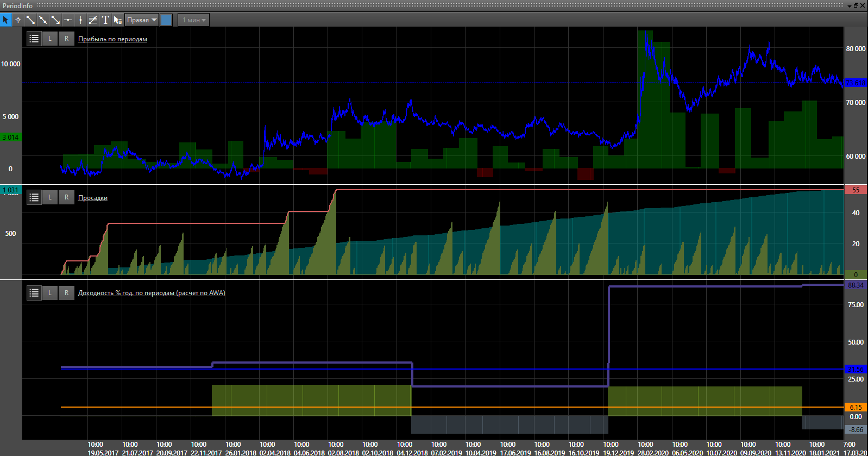This screenshot has width=868, height=456.
Task: Click the Прибыль по периодам link
Action: pos(112,39)
